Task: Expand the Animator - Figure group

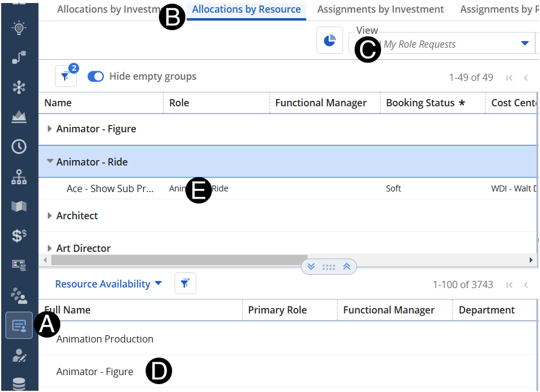Action: pos(50,129)
